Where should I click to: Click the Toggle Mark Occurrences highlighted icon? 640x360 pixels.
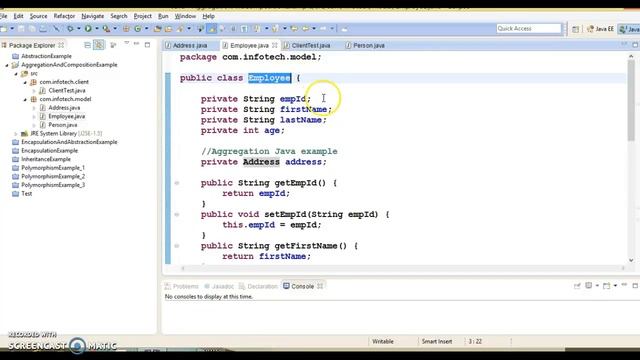click(x=212, y=29)
